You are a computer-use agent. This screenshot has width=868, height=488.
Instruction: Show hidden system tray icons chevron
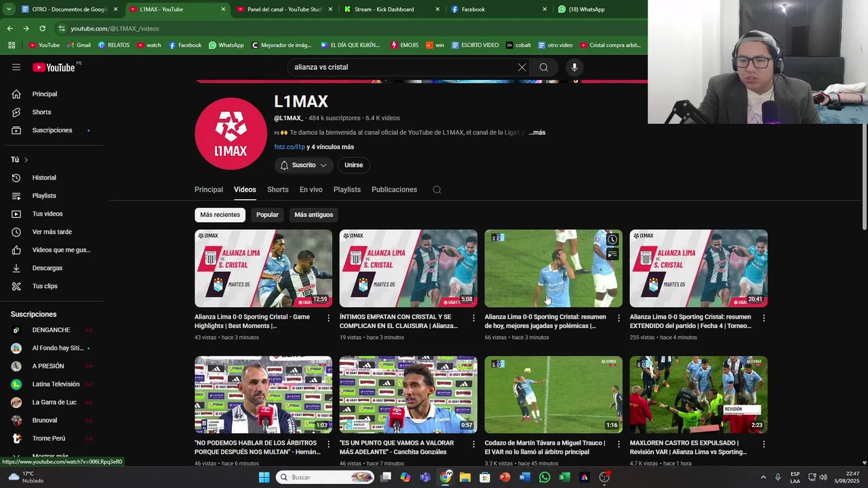(x=763, y=477)
